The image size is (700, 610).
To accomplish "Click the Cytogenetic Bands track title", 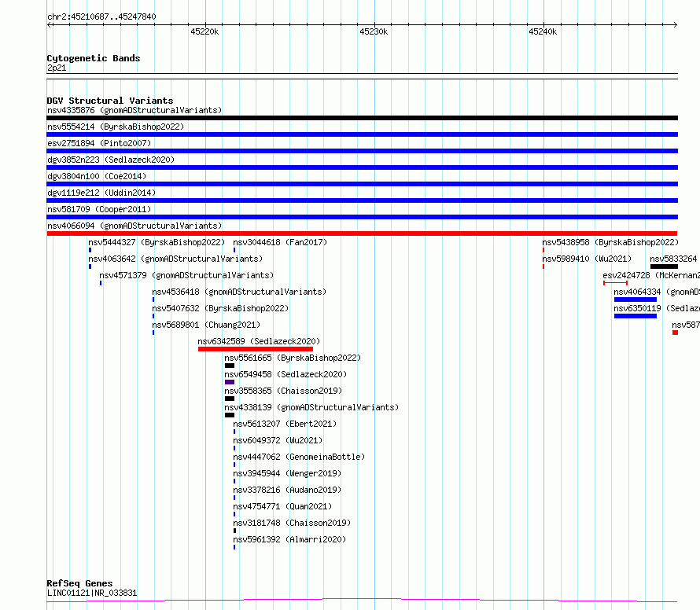I will click(94, 58).
